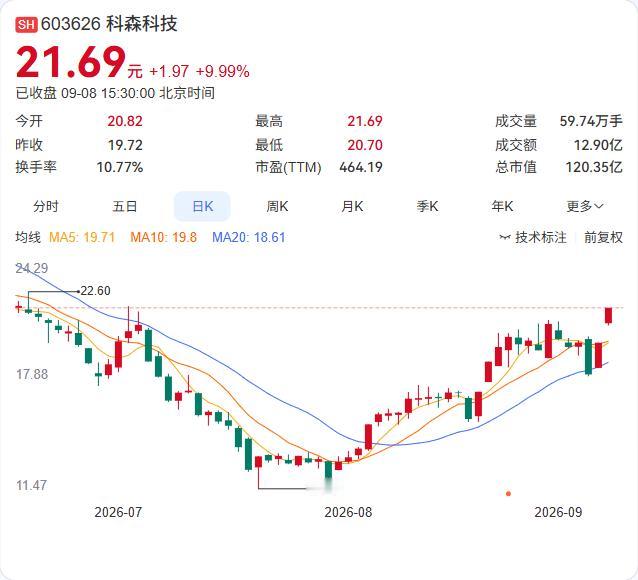The height and width of the screenshot is (580, 638).
Task: Click the 11.47 price axis label
Action: 31,485
